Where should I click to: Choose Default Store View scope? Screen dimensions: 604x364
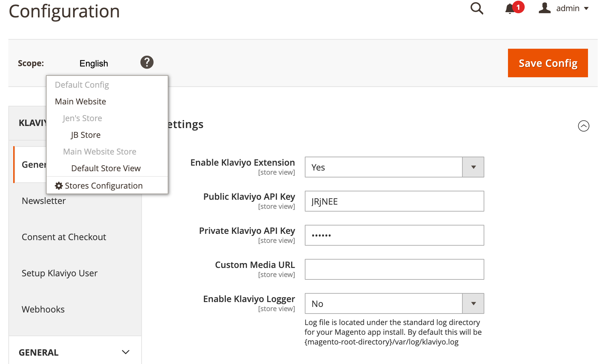106,168
